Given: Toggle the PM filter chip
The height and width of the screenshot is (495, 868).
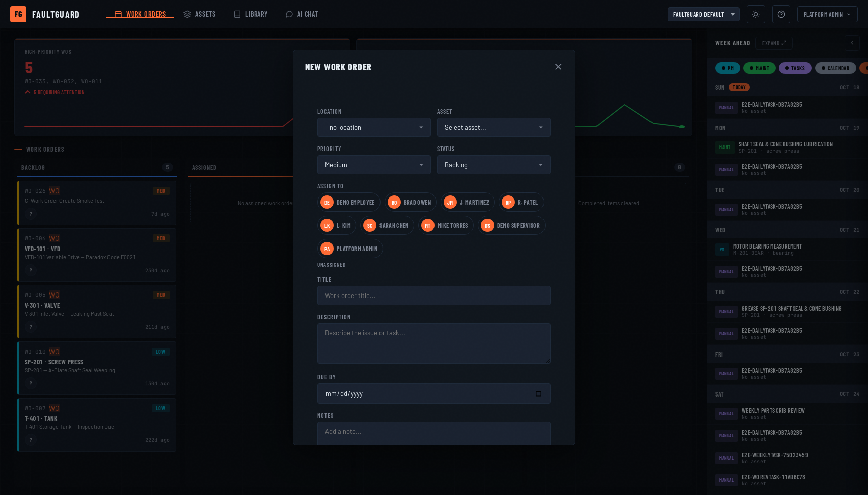Looking at the screenshot, I should 728,68.
